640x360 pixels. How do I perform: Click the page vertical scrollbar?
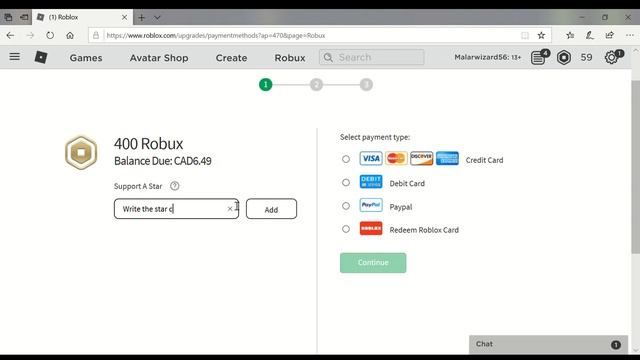[x=636, y=167]
